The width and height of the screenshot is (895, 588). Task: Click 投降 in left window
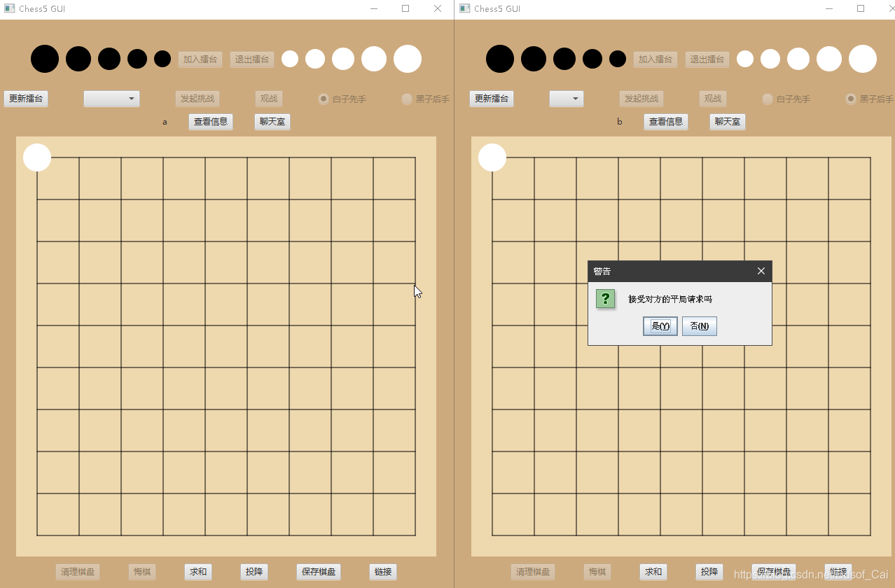pos(254,572)
